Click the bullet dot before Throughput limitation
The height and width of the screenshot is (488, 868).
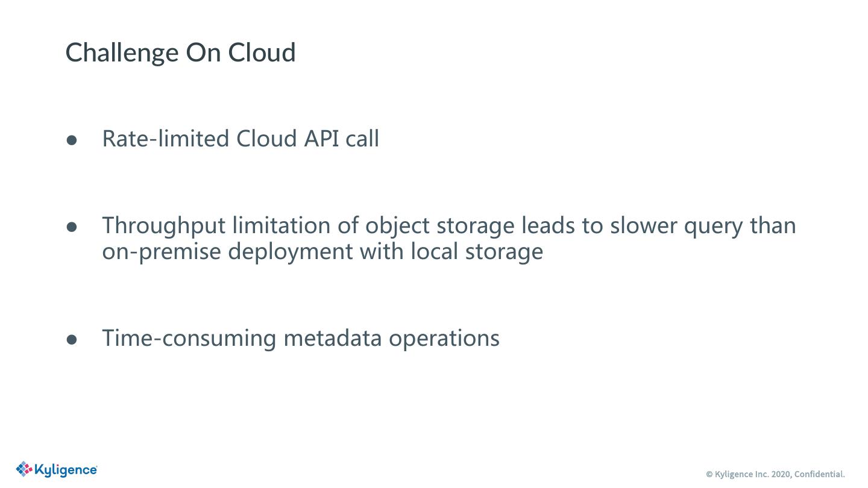(72, 227)
